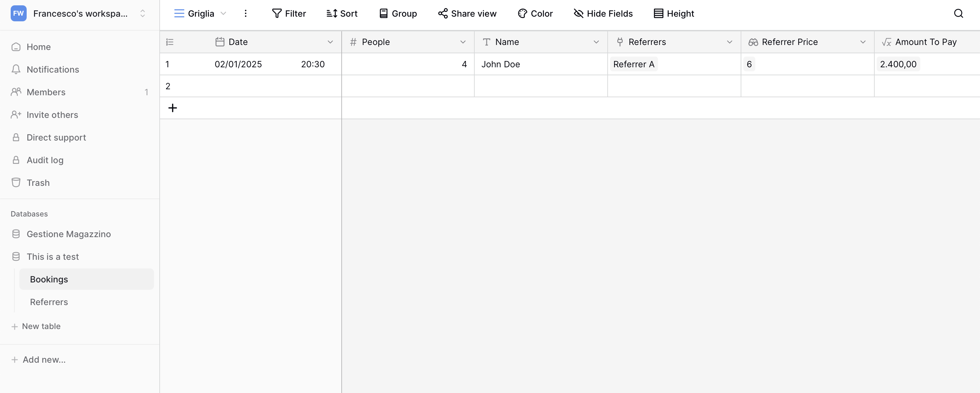
Task: Open the Hide Fields panel
Action: (x=603, y=13)
